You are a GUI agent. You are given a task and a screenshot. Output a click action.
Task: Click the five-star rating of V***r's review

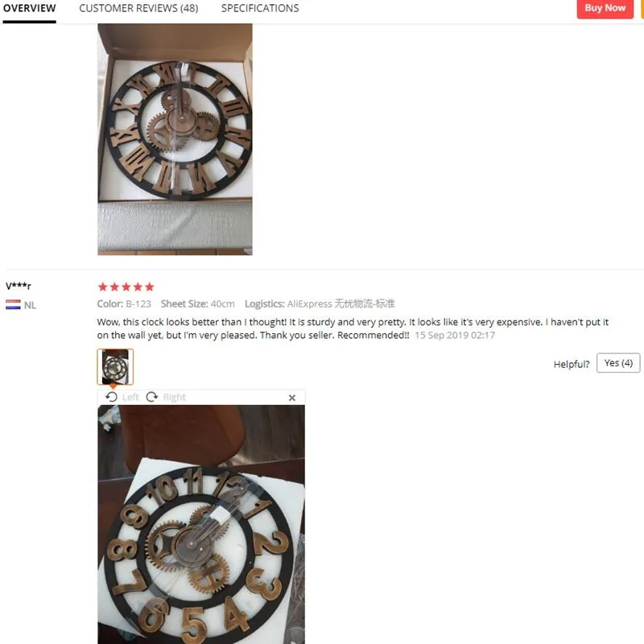click(126, 287)
